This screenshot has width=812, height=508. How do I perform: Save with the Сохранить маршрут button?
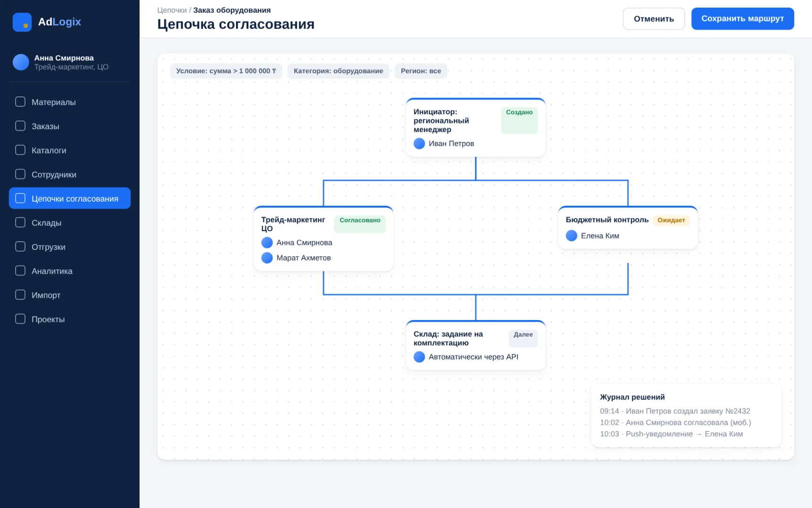coord(742,19)
